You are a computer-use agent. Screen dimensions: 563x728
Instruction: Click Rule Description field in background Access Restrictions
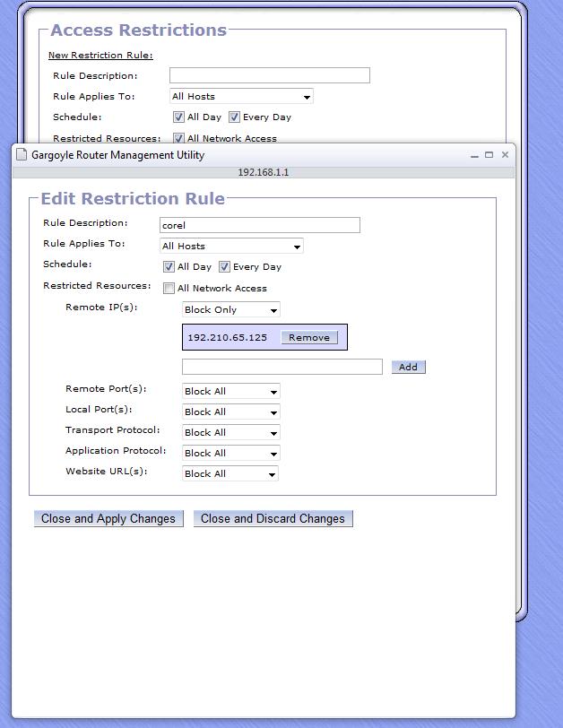pos(270,75)
